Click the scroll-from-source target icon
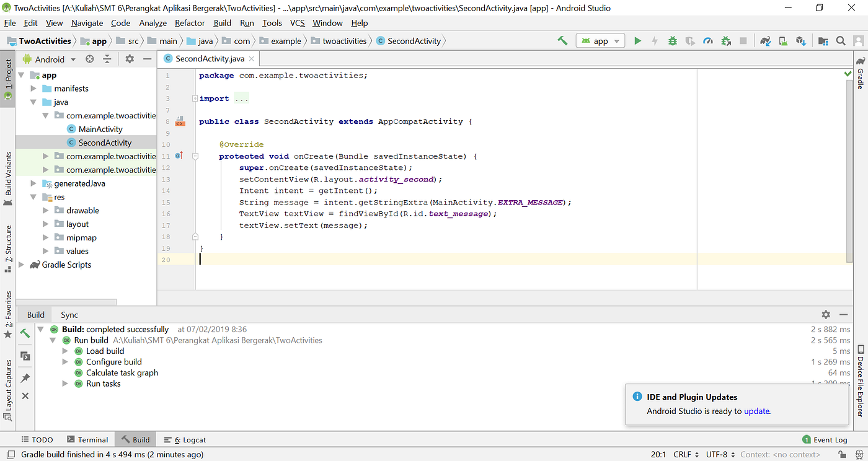Screen dimensions: 868x461 point(90,59)
